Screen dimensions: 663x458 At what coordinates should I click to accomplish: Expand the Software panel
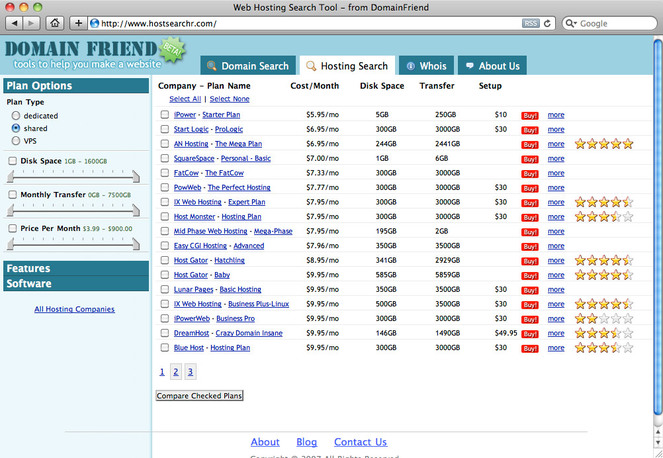[x=76, y=283]
